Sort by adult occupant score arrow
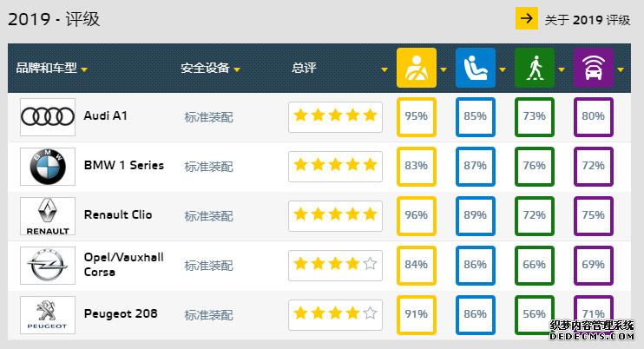Screen dimensions: 644x349 pyautogui.click(x=444, y=69)
